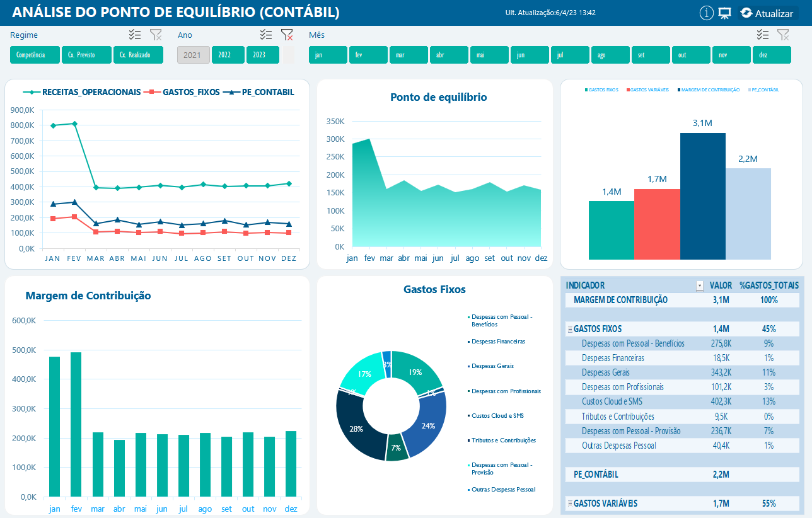Click the 275,8K value cell
Screen dimensions: 812x518
coord(721,343)
